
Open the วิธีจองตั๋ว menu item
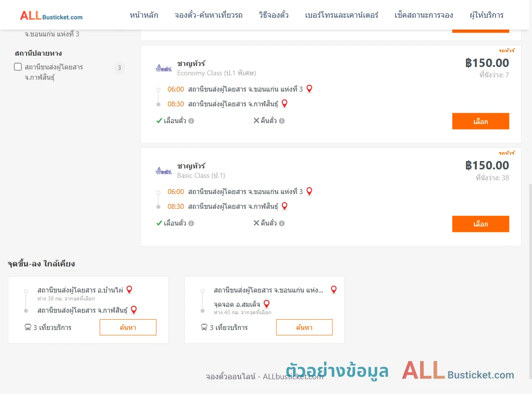coord(273,15)
